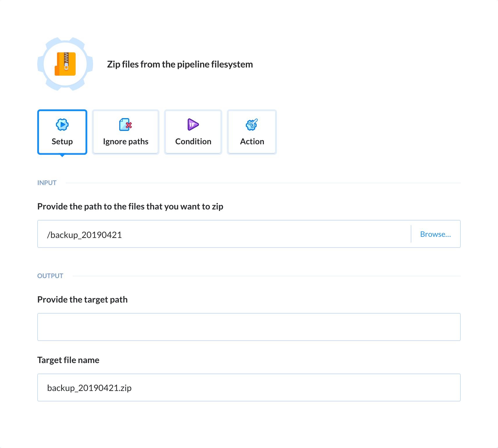Click the OUTPUT section label

(50, 275)
